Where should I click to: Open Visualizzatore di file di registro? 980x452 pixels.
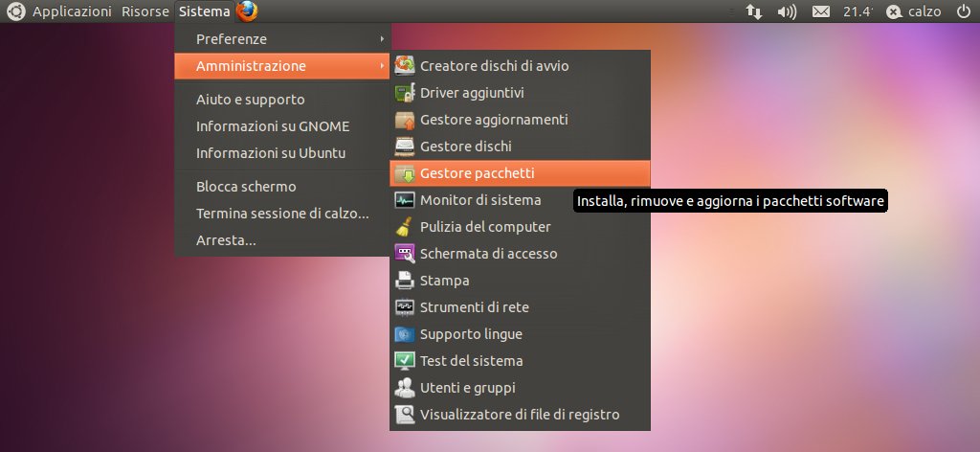[520, 415]
